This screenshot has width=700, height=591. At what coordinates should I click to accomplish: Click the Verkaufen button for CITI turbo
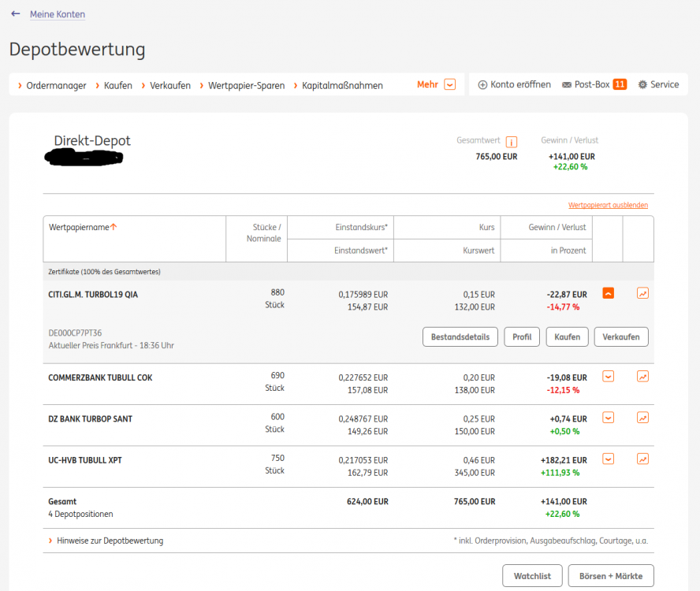(620, 336)
